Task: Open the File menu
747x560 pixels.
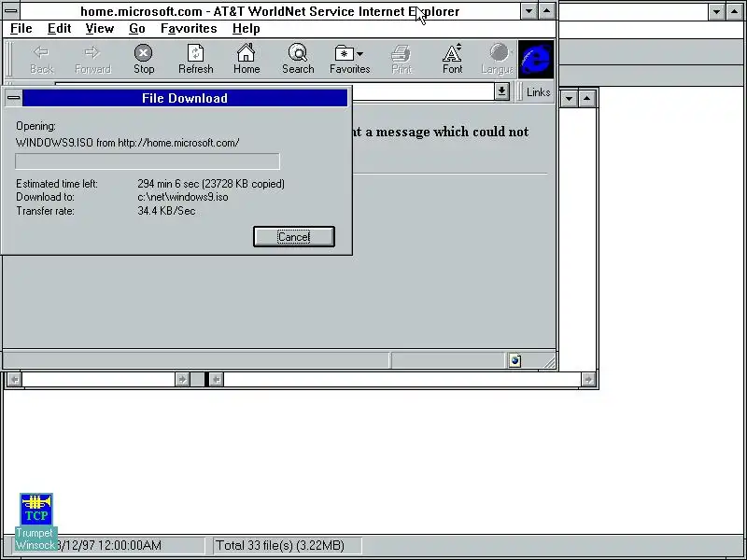Action: (21, 29)
